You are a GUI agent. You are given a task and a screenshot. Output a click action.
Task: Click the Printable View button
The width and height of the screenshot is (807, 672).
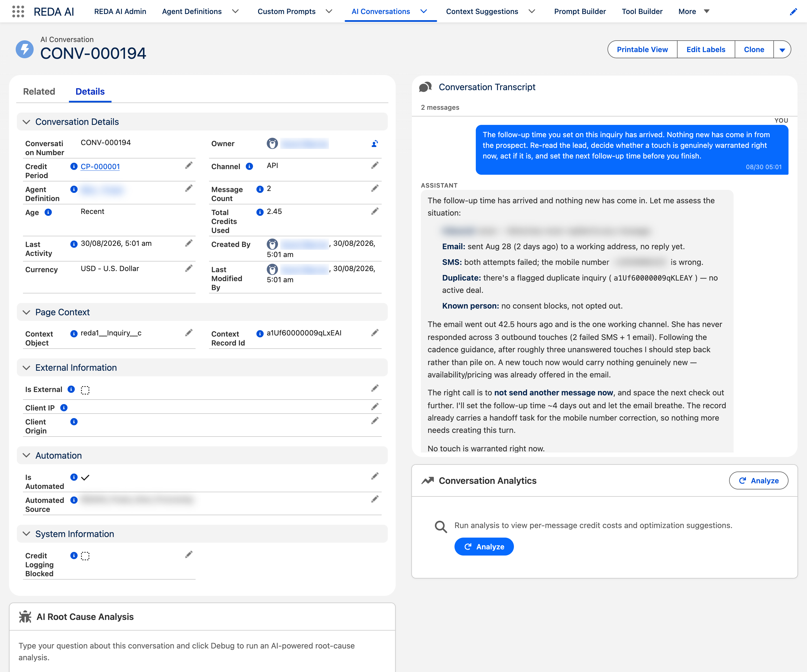point(642,50)
